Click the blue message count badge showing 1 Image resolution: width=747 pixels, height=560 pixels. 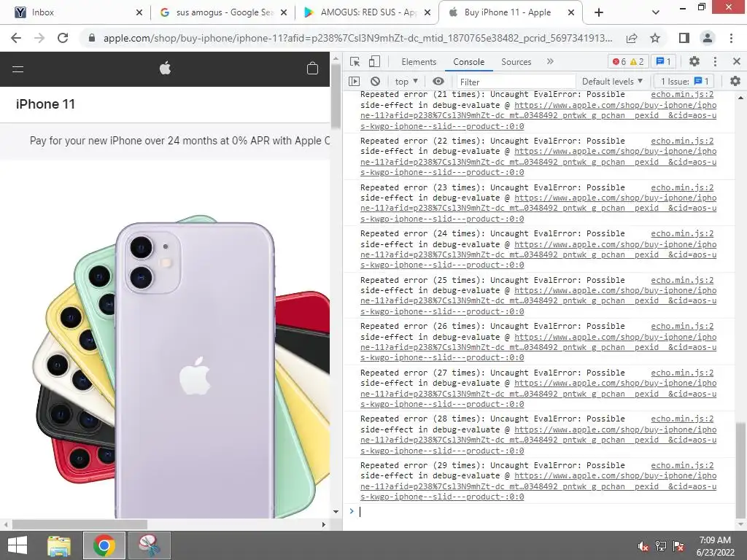(x=664, y=61)
